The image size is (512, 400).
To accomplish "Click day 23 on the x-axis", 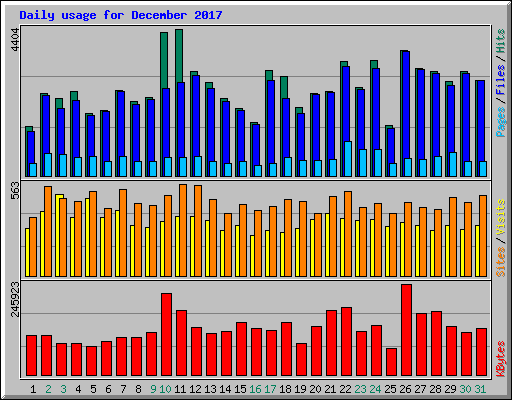I will 360,389.
